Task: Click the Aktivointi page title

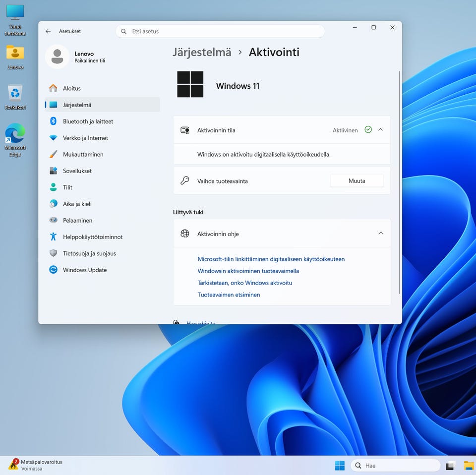Action: click(x=274, y=52)
